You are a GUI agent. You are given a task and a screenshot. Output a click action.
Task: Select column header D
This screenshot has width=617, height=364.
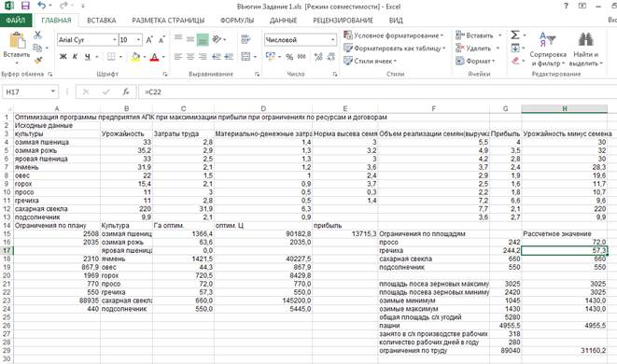[263, 108]
